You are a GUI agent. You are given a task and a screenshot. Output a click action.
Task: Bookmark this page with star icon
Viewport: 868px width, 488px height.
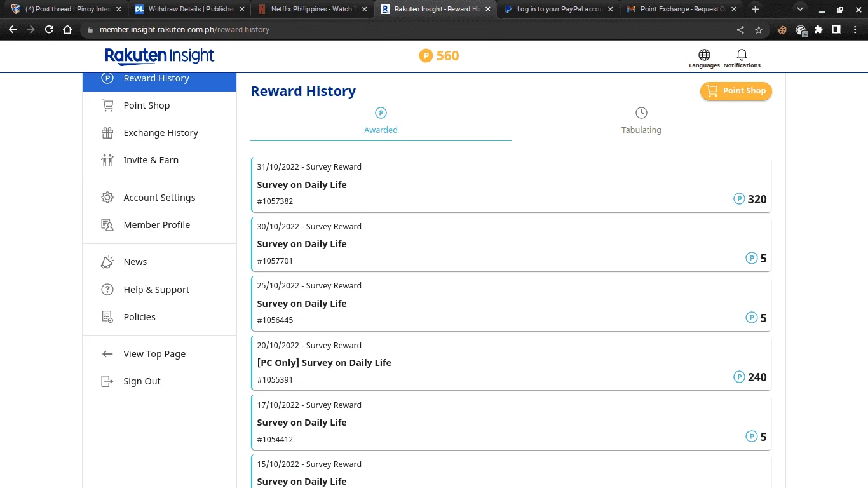point(759,30)
